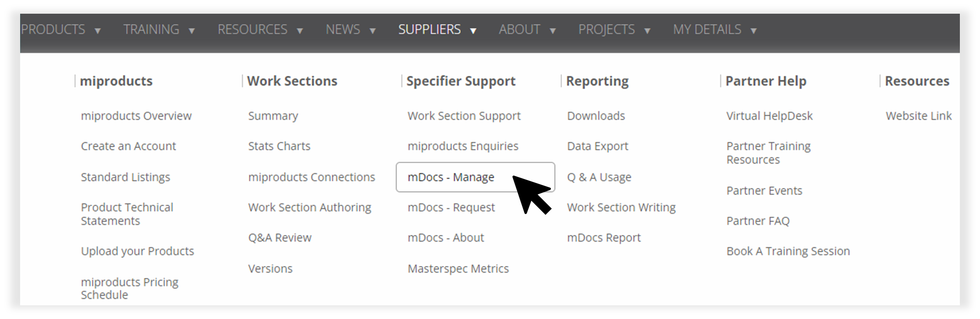Open the mDocs - Manage link
Viewport: 980px width, 319px height.
pyautogui.click(x=450, y=177)
